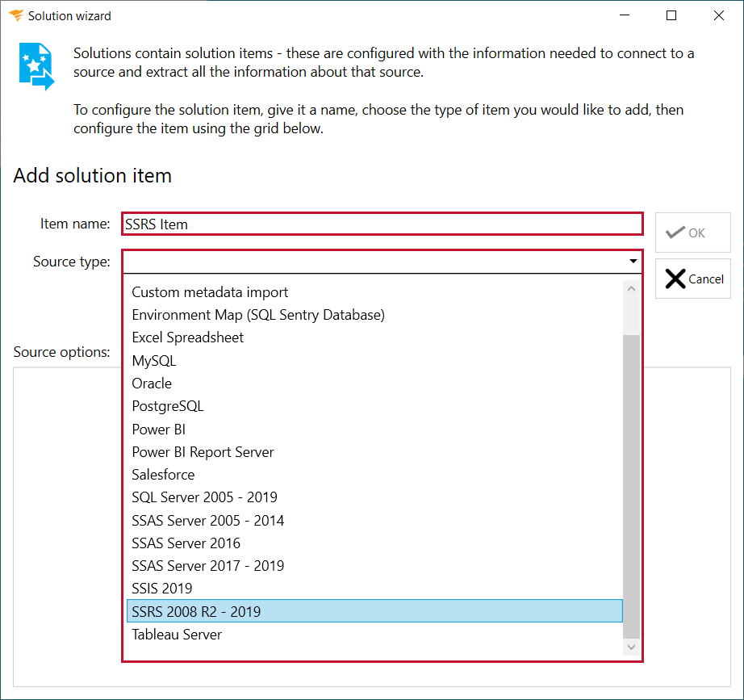
Task: Select Power BI Report Server
Action: click(374, 451)
